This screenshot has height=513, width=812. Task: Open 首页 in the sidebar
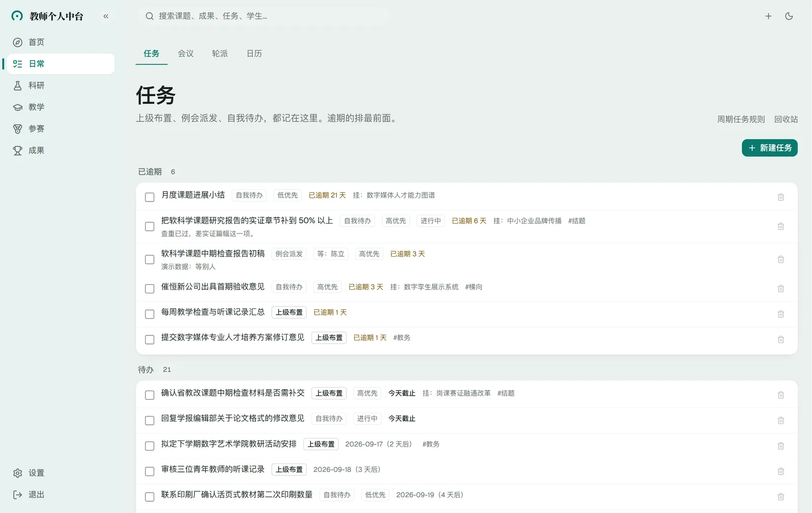pos(61,42)
